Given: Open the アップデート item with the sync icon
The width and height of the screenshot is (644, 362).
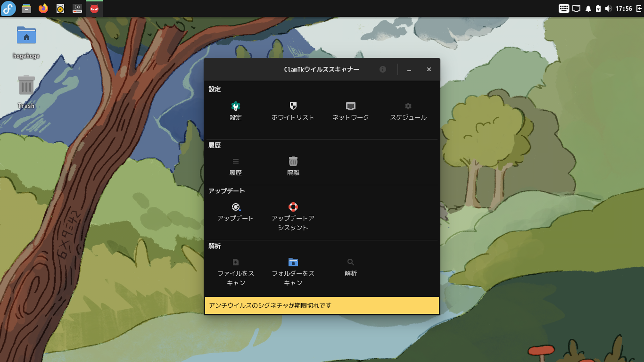Looking at the screenshot, I should pos(236,207).
